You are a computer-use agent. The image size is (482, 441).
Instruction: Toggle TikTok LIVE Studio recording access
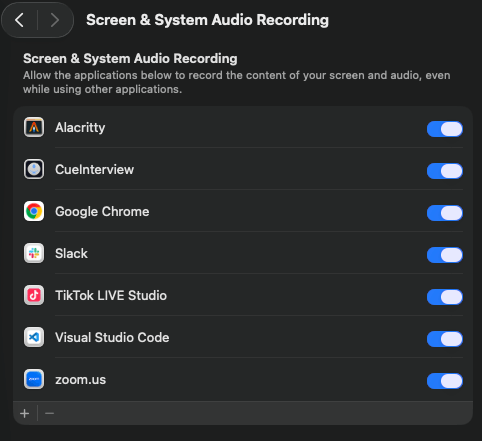pos(445,297)
